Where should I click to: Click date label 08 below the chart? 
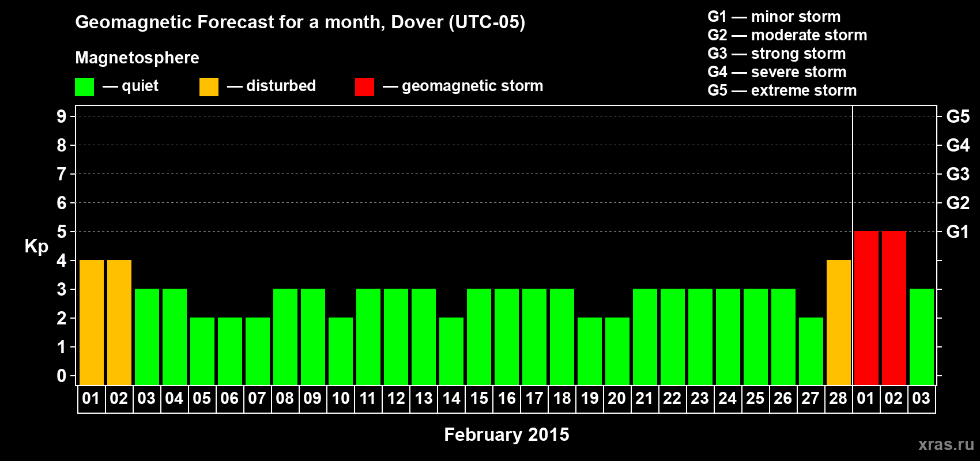[285, 399]
